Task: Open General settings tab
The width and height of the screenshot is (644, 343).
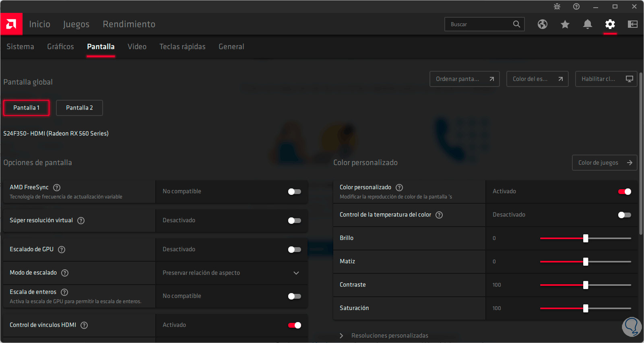Action: pyautogui.click(x=231, y=47)
